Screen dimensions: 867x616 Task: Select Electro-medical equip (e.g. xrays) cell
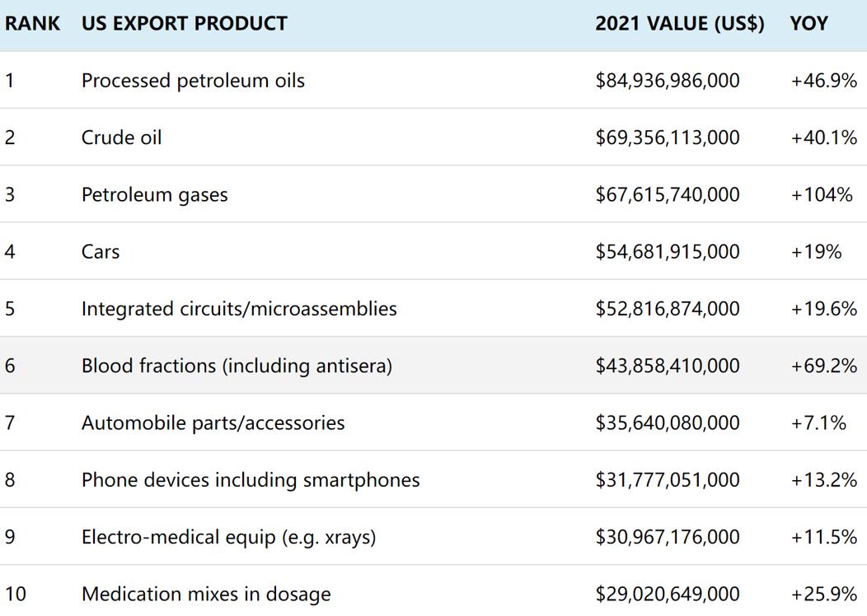228,538
